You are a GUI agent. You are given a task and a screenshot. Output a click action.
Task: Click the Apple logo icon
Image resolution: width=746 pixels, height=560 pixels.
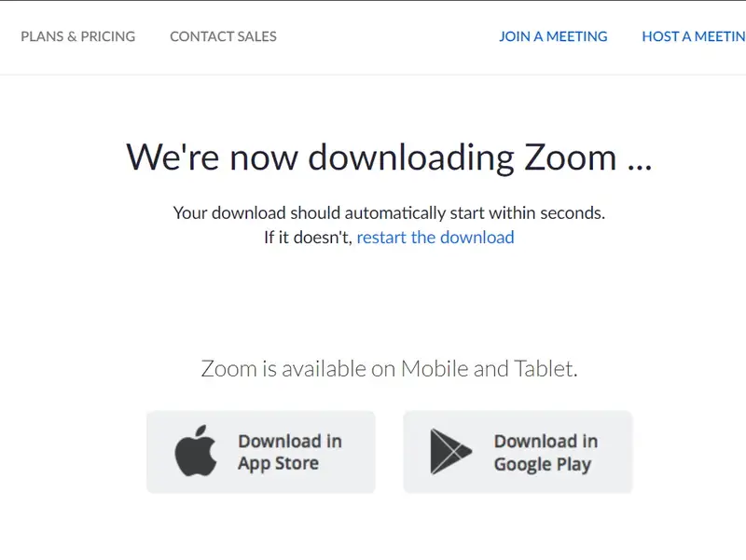pyautogui.click(x=196, y=450)
